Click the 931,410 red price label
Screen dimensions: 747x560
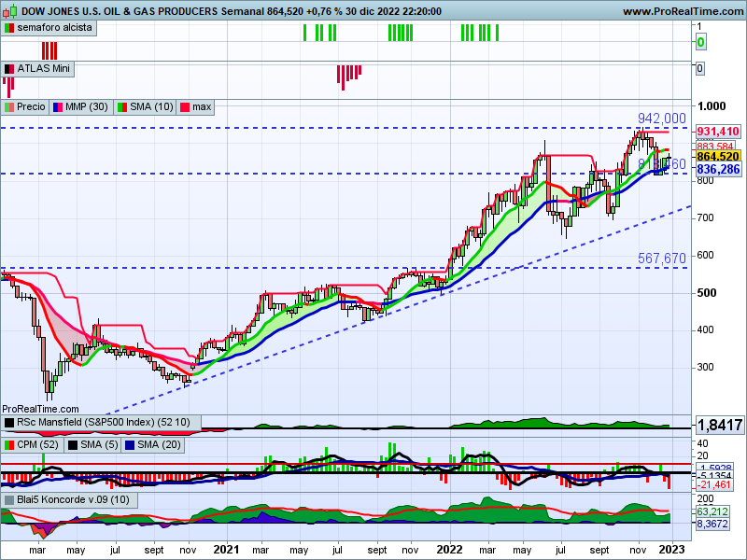click(x=718, y=132)
